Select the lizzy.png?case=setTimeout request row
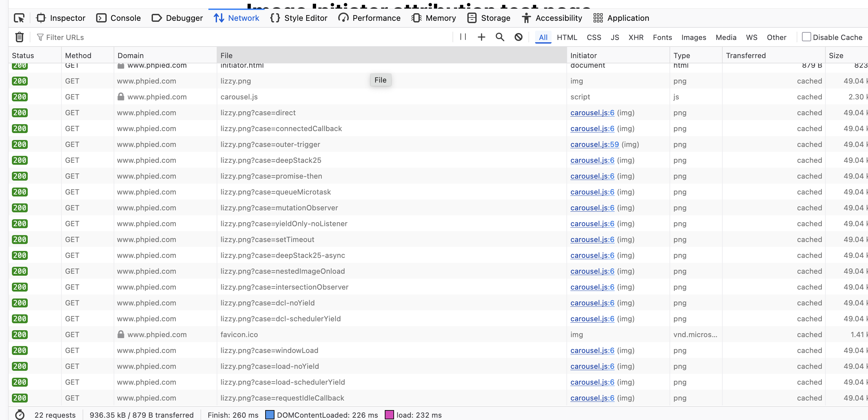This screenshot has width=868, height=420. [438, 239]
